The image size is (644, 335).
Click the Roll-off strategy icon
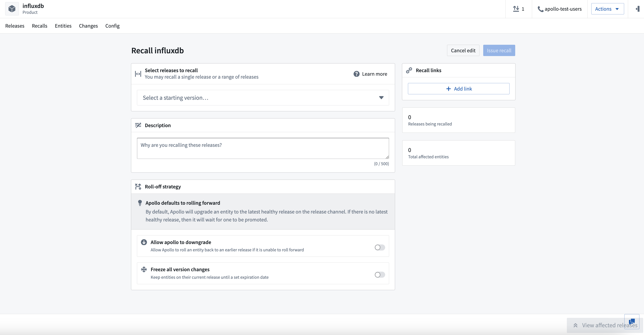(x=138, y=187)
